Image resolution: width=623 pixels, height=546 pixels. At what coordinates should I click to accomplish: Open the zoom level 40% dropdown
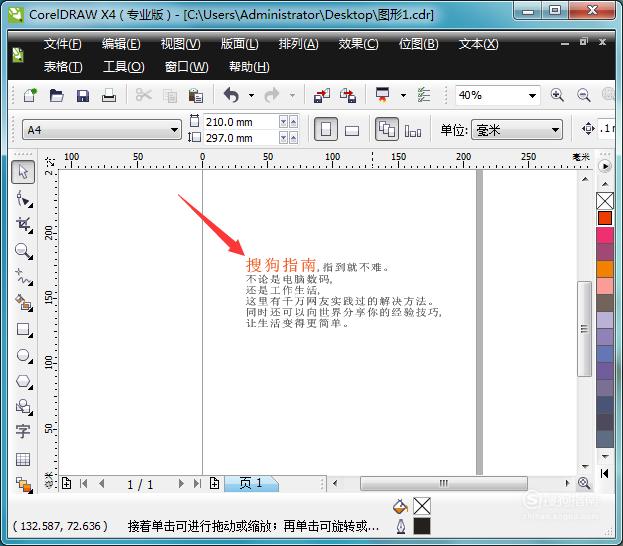(x=532, y=95)
